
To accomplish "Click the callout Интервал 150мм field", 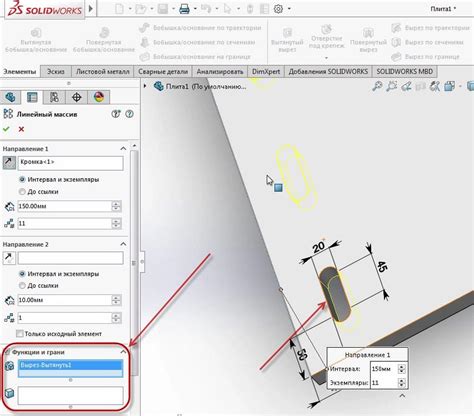I will (x=384, y=369).
